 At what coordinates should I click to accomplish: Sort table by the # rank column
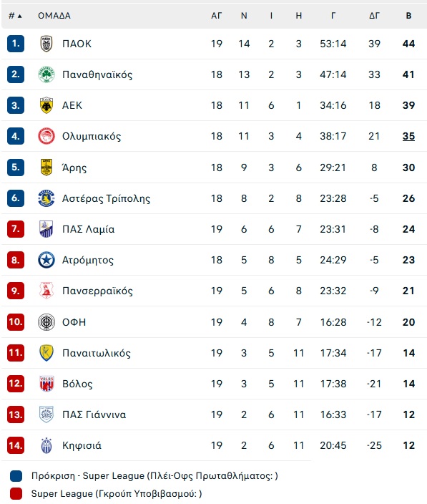pyautogui.click(x=15, y=16)
